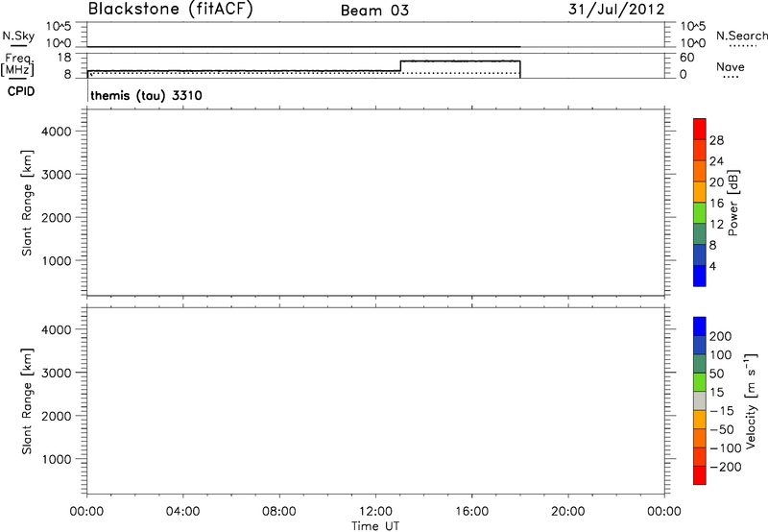Select the N.Search legend label

click(x=741, y=36)
